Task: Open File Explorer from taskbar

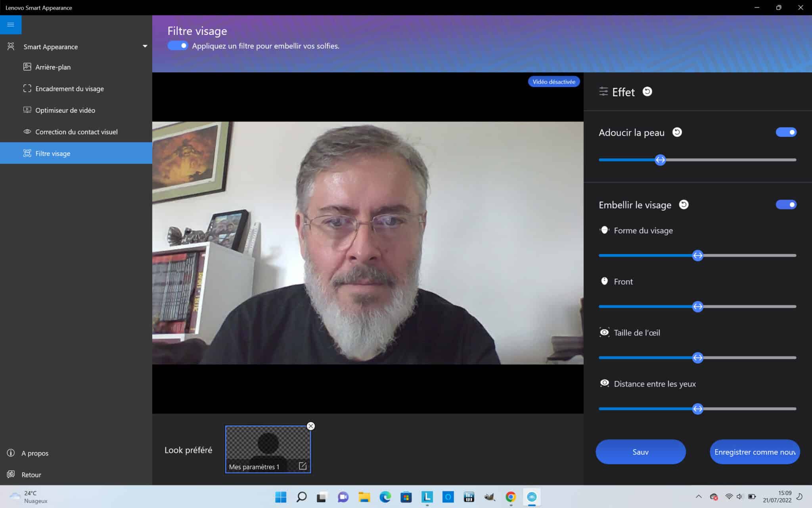Action: click(364, 497)
